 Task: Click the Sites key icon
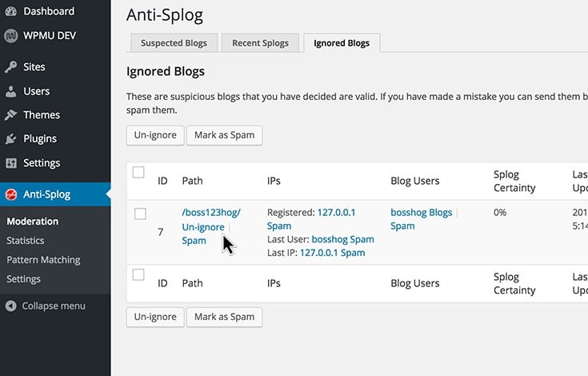coord(11,66)
